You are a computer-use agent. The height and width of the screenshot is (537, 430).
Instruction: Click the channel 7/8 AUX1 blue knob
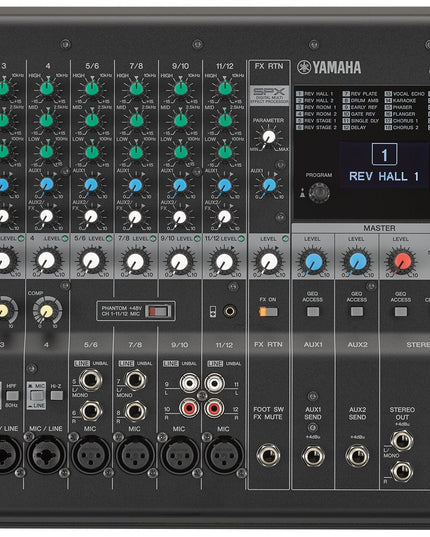coord(136,185)
